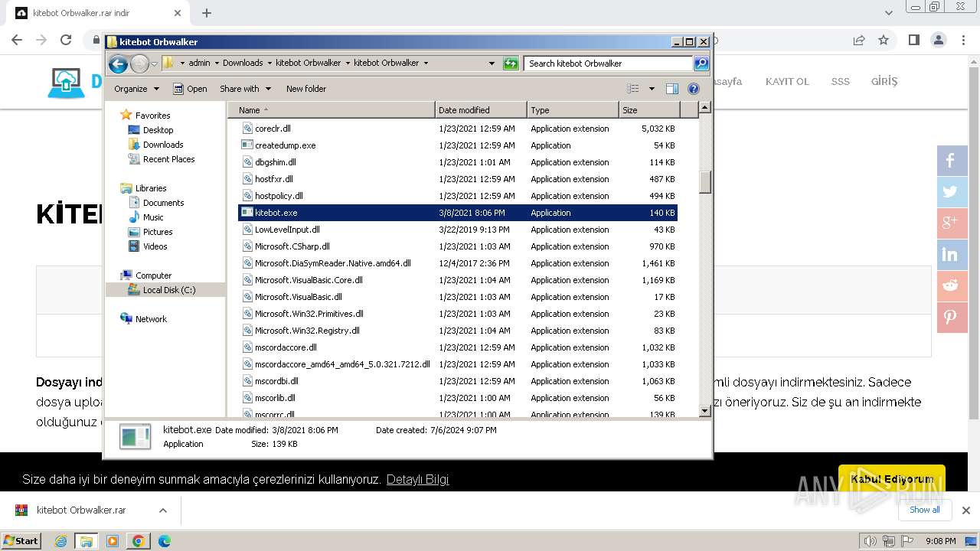This screenshot has width=980, height=551.
Task: Sort by Date modified column header
Action: (481, 110)
